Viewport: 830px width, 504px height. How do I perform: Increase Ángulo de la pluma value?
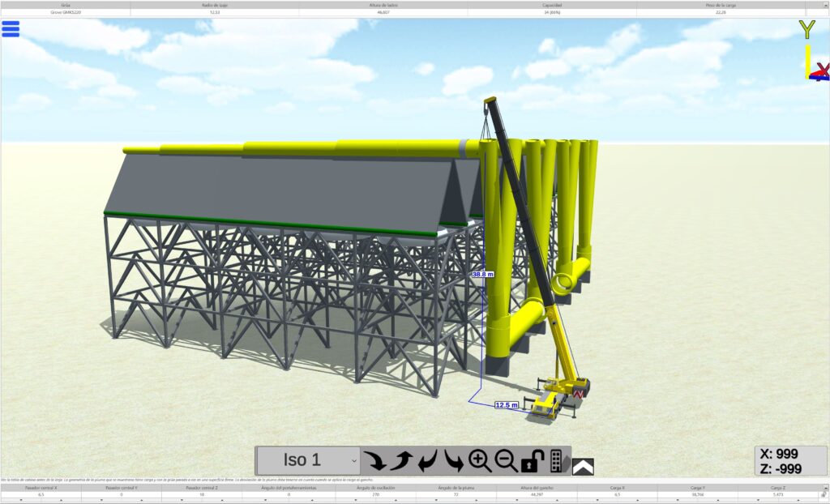click(477, 500)
